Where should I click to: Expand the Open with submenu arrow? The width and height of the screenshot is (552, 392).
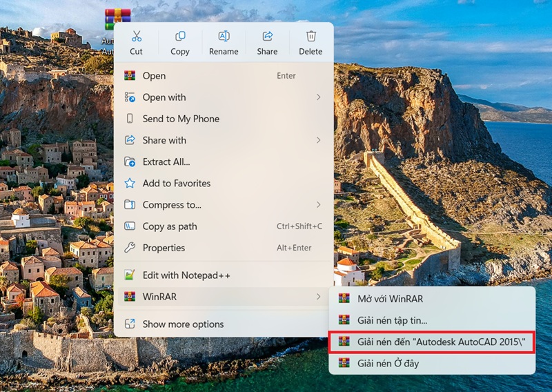click(x=318, y=97)
